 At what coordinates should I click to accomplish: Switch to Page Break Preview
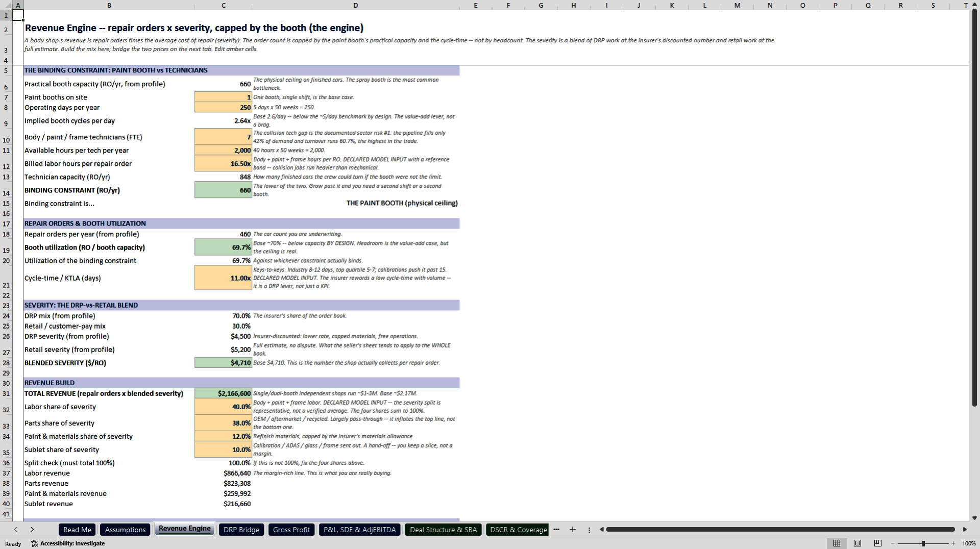(x=878, y=543)
